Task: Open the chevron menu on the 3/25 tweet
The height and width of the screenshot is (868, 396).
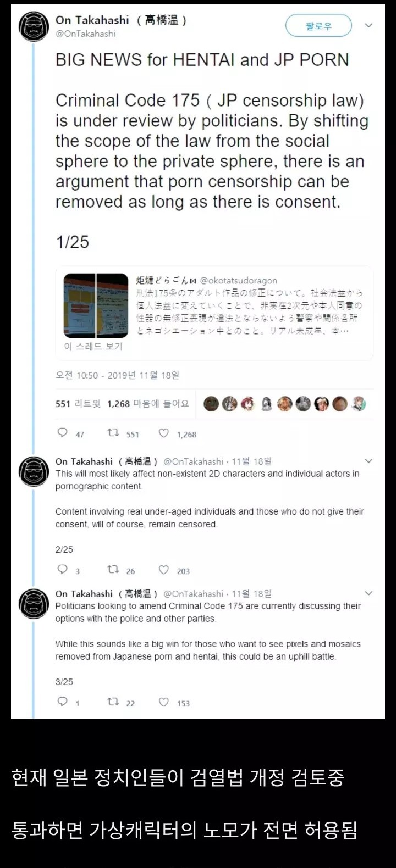Action: pyautogui.click(x=369, y=593)
